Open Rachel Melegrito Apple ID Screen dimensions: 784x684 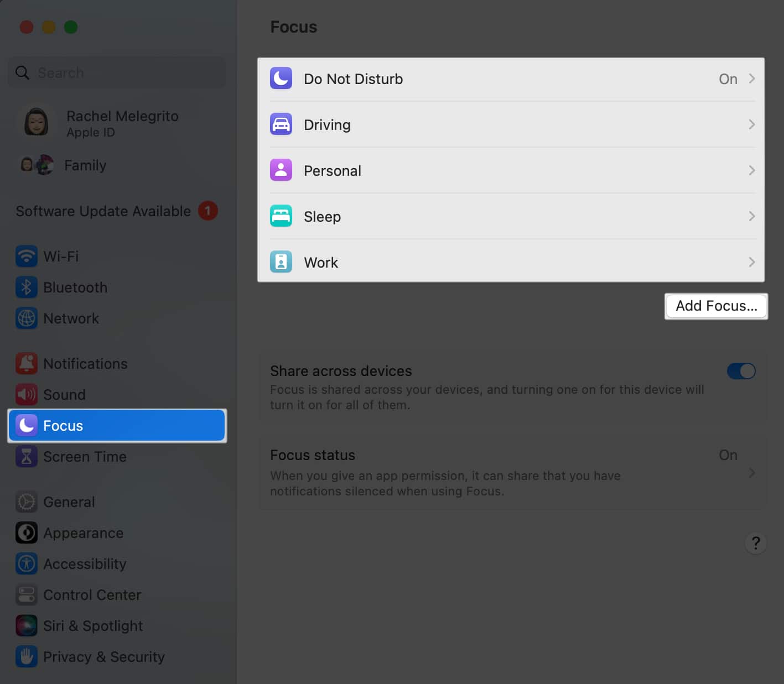(117, 123)
